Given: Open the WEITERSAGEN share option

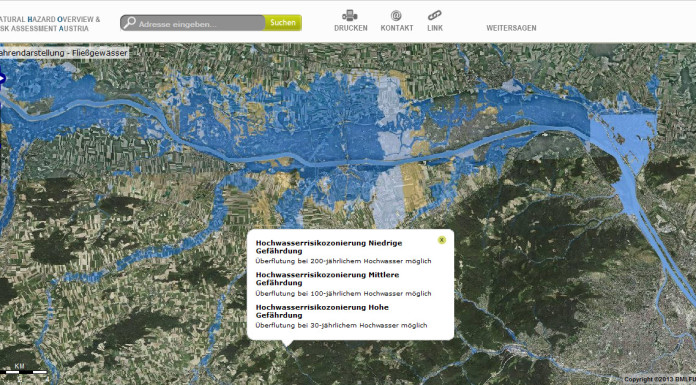Looking at the screenshot, I should (511, 28).
